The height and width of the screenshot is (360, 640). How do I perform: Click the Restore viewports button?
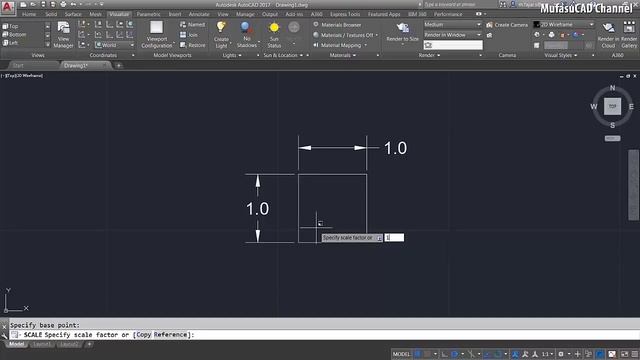pyautogui.click(x=192, y=45)
